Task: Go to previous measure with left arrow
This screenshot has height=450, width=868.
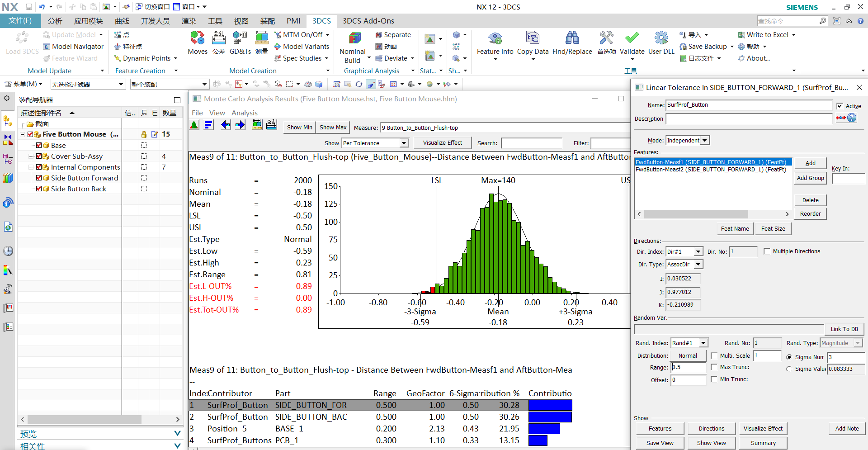Action: coord(225,125)
